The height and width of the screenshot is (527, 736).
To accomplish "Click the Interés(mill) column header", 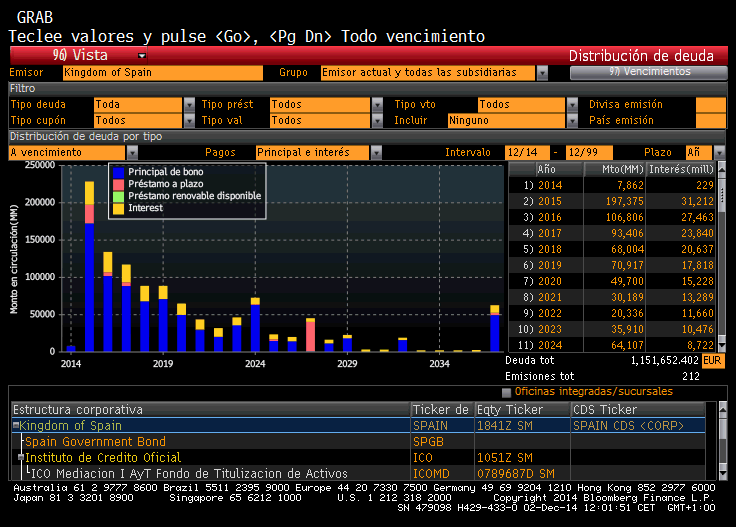I will click(x=681, y=169).
